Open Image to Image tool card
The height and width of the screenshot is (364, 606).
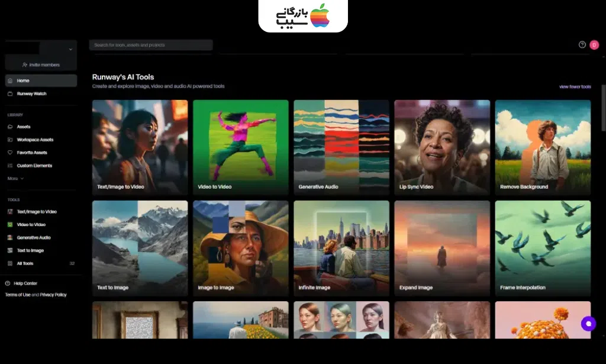tap(241, 248)
